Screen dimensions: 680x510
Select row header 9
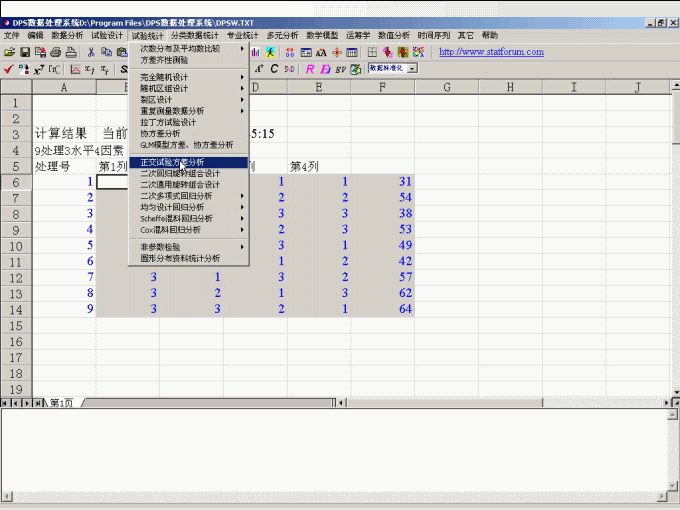point(16,230)
